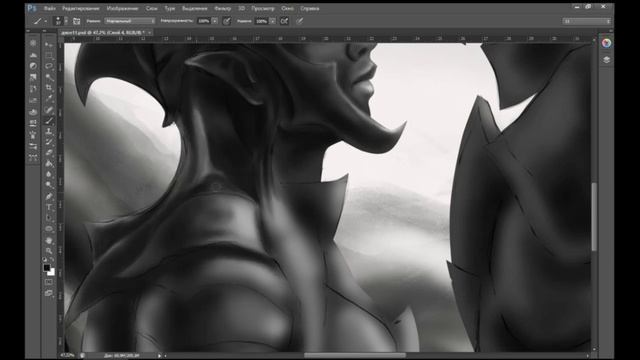Toggle pressure for size button

tap(300, 21)
